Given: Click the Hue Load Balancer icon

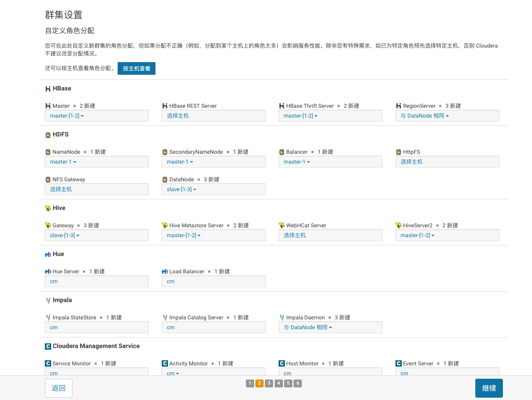Looking at the screenshot, I should click(165, 271).
